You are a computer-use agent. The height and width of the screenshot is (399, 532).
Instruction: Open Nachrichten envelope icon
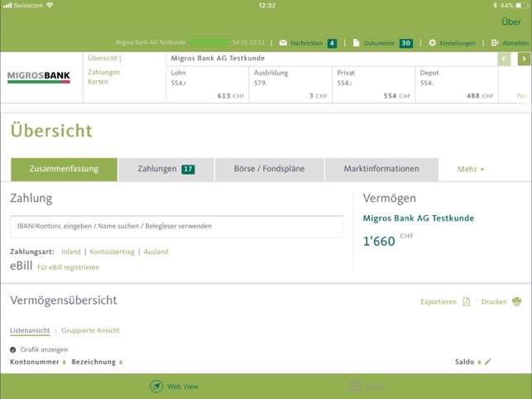pos(283,43)
